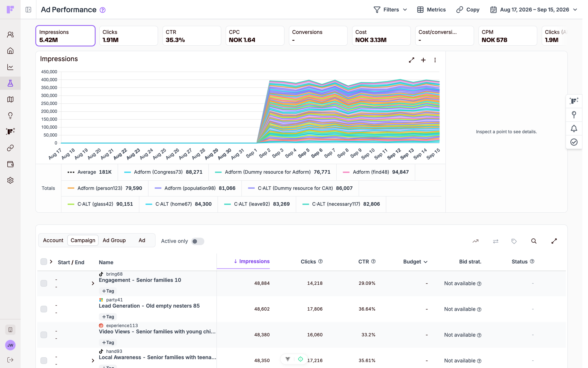The width and height of the screenshot is (588, 368).
Task: Check the Engagement - Senior families 10 row
Action: (44, 283)
